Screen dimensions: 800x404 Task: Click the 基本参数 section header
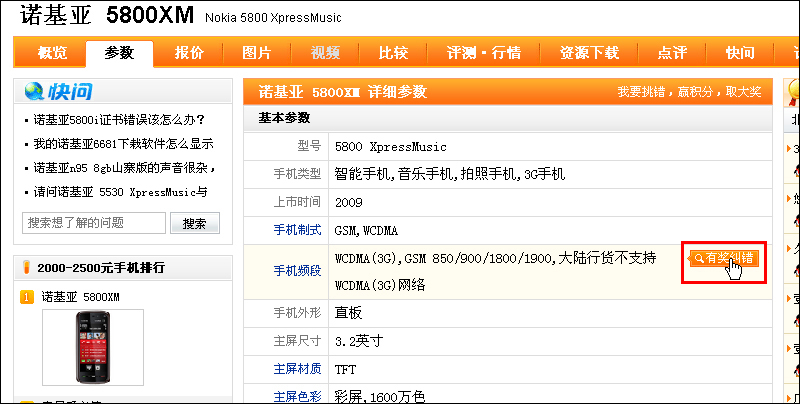pyautogui.click(x=284, y=118)
